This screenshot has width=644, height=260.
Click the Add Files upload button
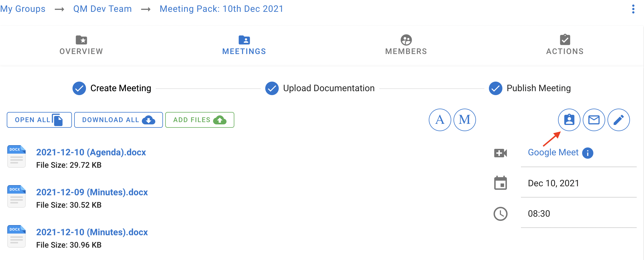point(200,120)
